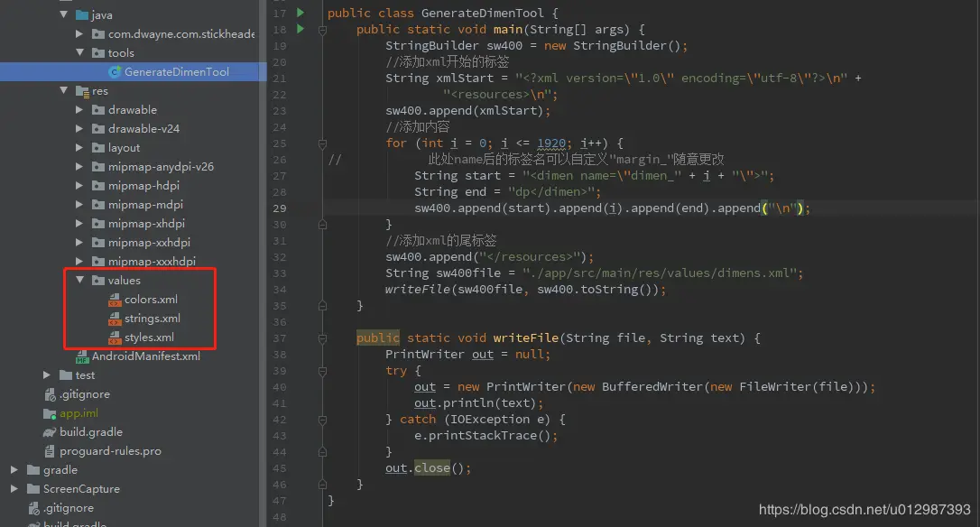Screen dimensions: 980x527
Task: Fold the main method at line 18
Action: 322,30
